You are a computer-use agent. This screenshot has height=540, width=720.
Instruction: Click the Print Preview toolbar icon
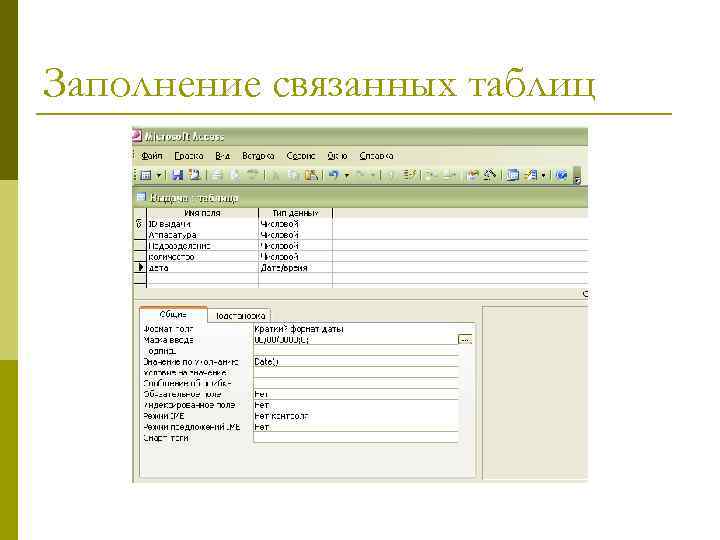coord(235,175)
